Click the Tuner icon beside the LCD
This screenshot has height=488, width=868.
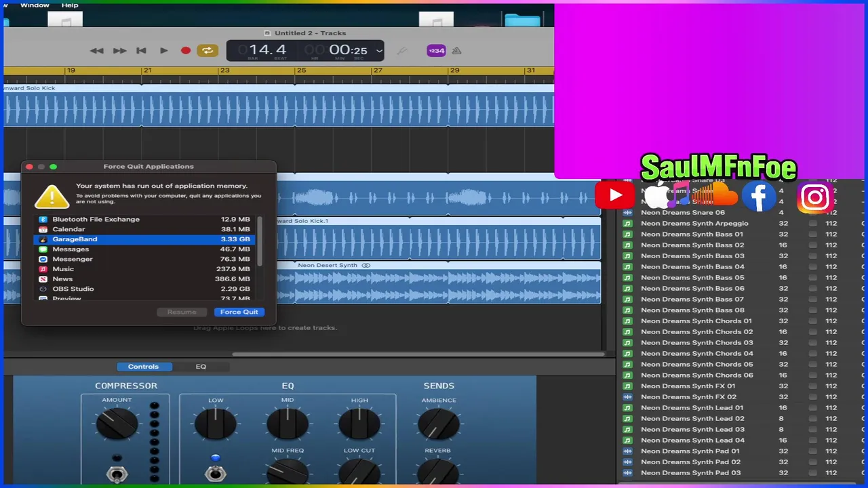pyautogui.click(x=402, y=51)
